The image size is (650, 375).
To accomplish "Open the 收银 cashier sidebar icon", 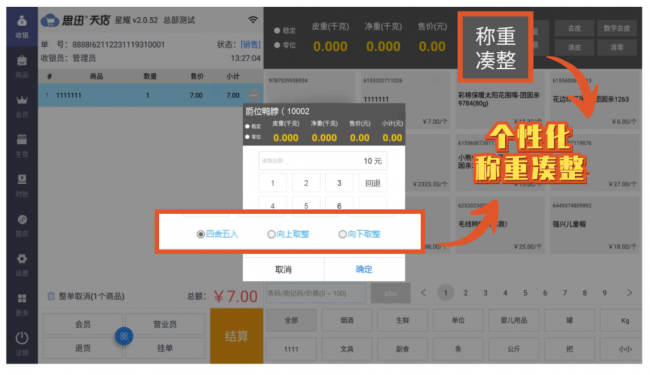I will click(x=22, y=26).
